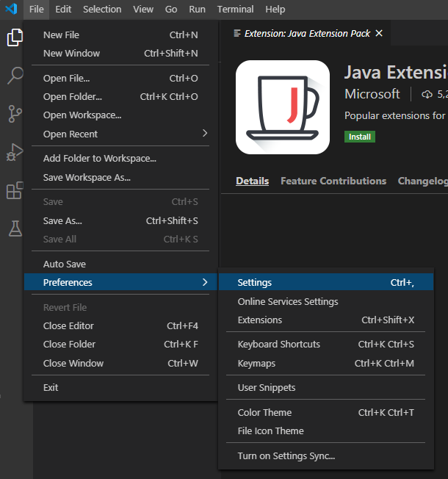Image resolution: width=448 pixels, height=479 pixels.
Task: Open Run and Debug view icon
Action: [15, 152]
